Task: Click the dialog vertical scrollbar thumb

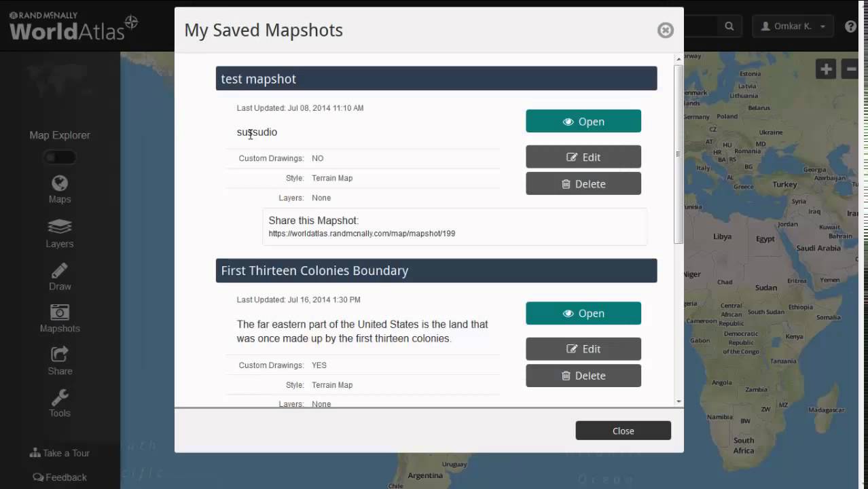Action: pyautogui.click(x=679, y=154)
